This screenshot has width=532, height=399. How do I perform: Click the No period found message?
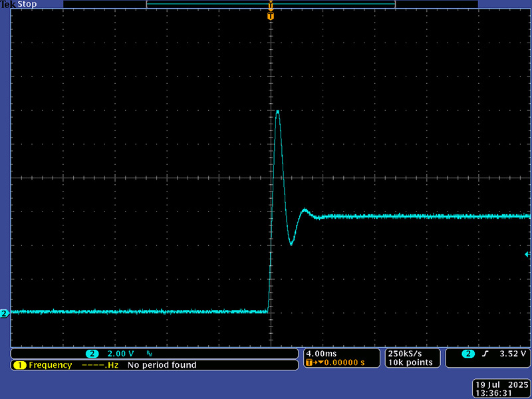(162, 365)
